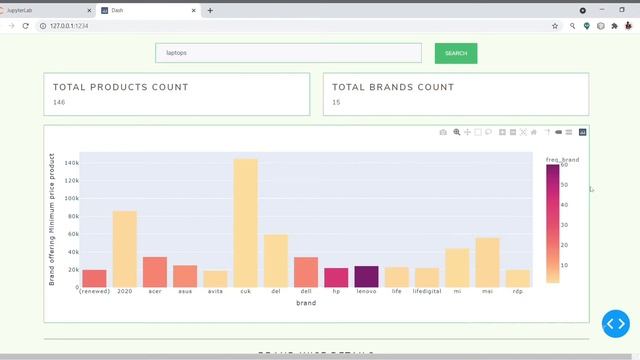
Task: Click the green SEARCH button
Action: 456,53
